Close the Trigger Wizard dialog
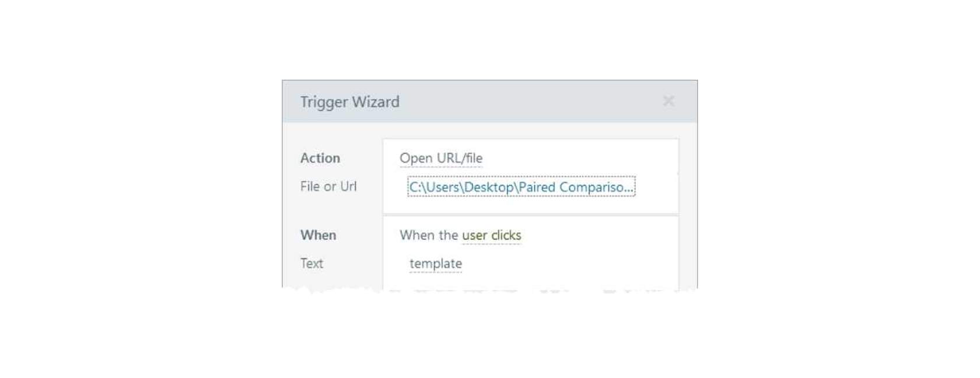The height and width of the screenshot is (378, 980). coord(668,101)
